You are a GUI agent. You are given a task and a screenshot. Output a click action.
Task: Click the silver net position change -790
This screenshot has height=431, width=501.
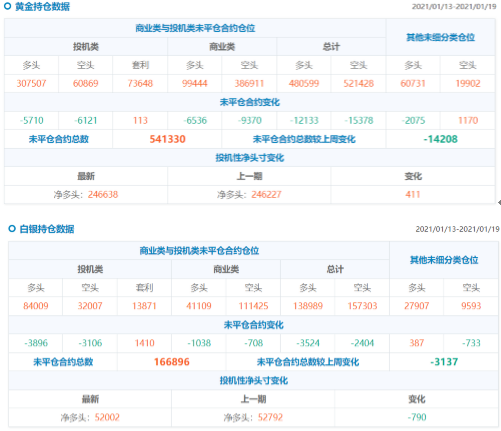417,417
